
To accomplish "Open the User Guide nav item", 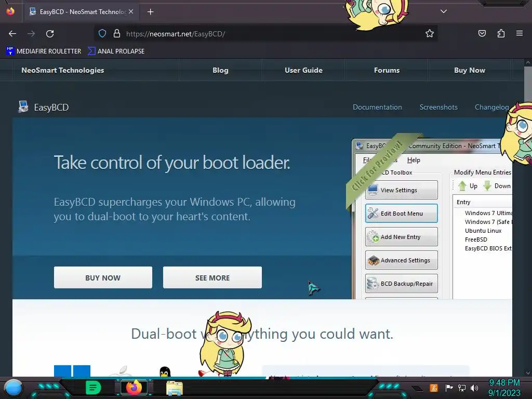I will pos(303,70).
